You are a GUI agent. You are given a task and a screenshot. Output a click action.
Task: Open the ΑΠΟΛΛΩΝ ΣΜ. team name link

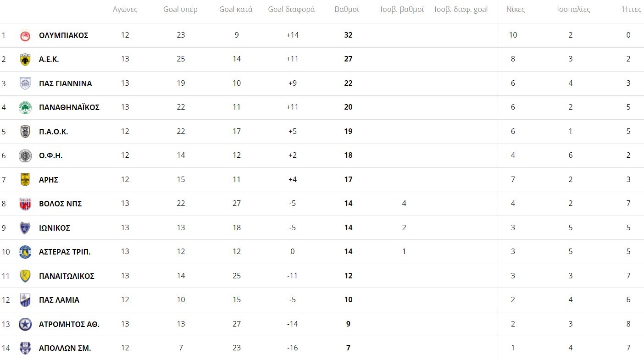[x=65, y=348]
